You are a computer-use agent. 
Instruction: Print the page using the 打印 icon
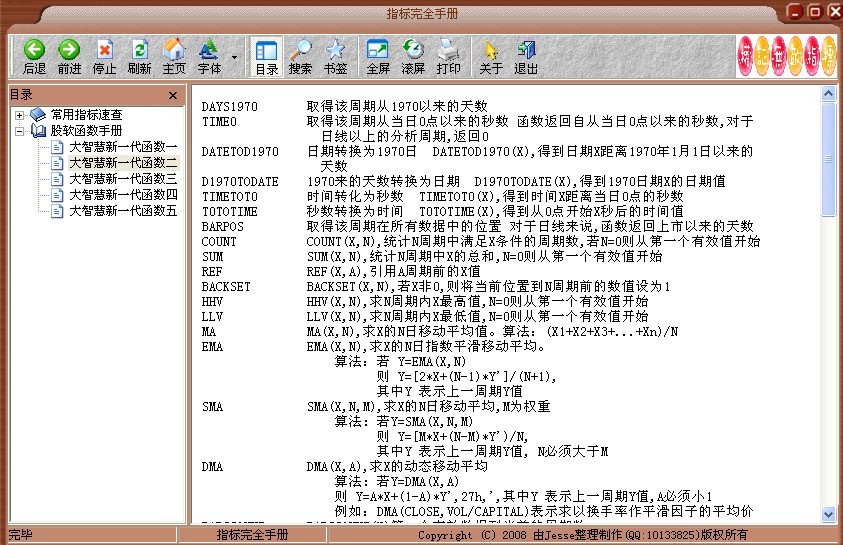448,56
